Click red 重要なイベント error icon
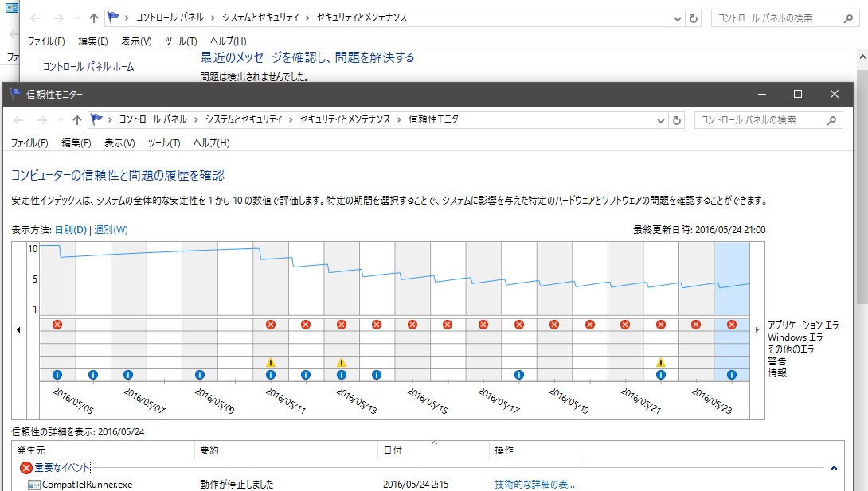The height and width of the screenshot is (491, 868). click(x=25, y=468)
